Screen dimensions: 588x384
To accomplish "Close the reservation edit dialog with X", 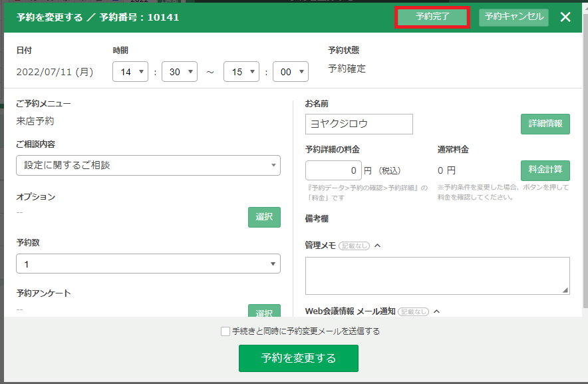I will pyautogui.click(x=565, y=17).
